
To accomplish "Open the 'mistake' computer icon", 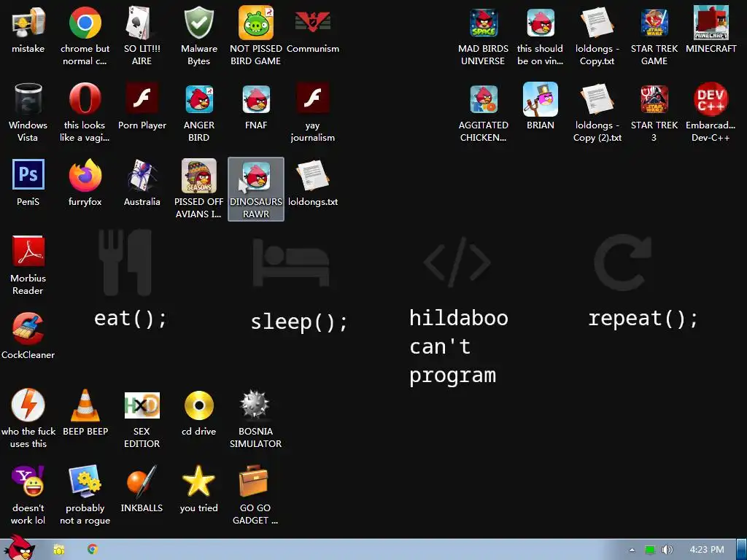I will click(x=28, y=23).
